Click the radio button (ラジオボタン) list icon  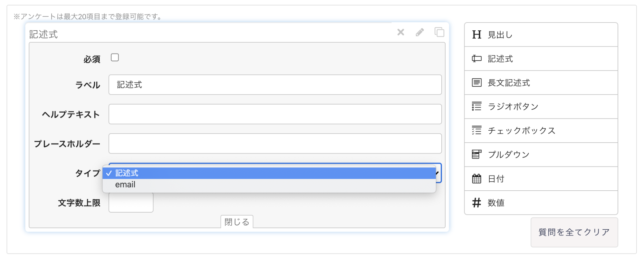pyautogui.click(x=476, y=106)
